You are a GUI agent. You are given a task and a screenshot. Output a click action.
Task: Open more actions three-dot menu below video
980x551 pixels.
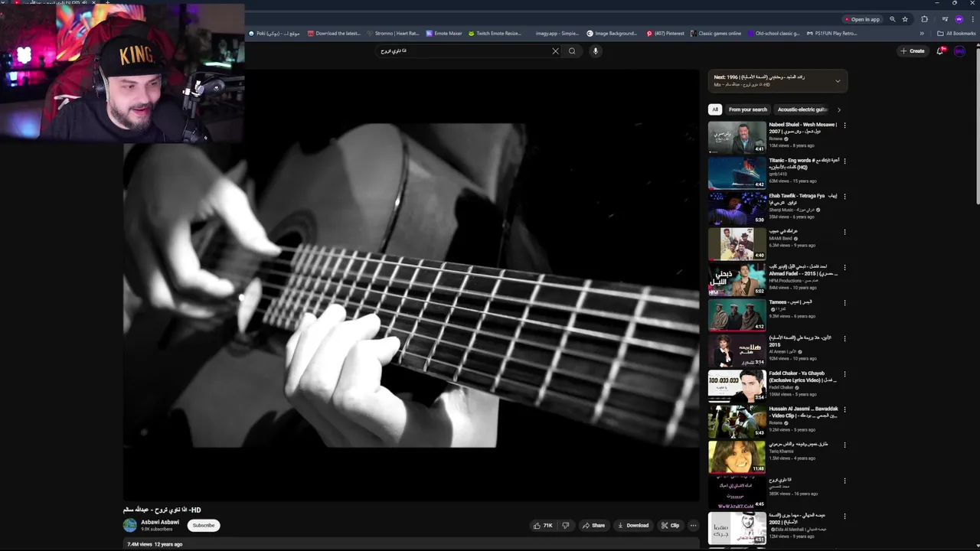click(x=693, y=526)
